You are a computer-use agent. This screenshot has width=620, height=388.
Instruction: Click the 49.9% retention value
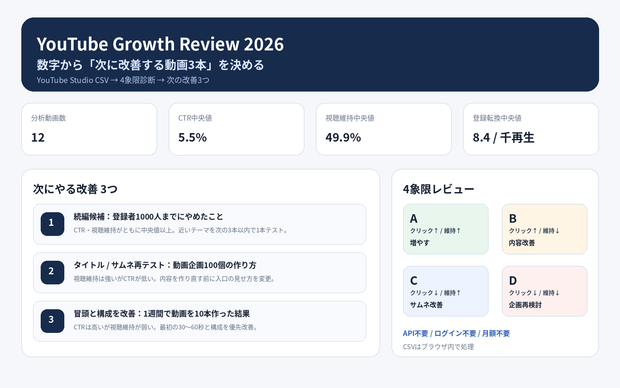pyautogui.click(x=343, y=138)
